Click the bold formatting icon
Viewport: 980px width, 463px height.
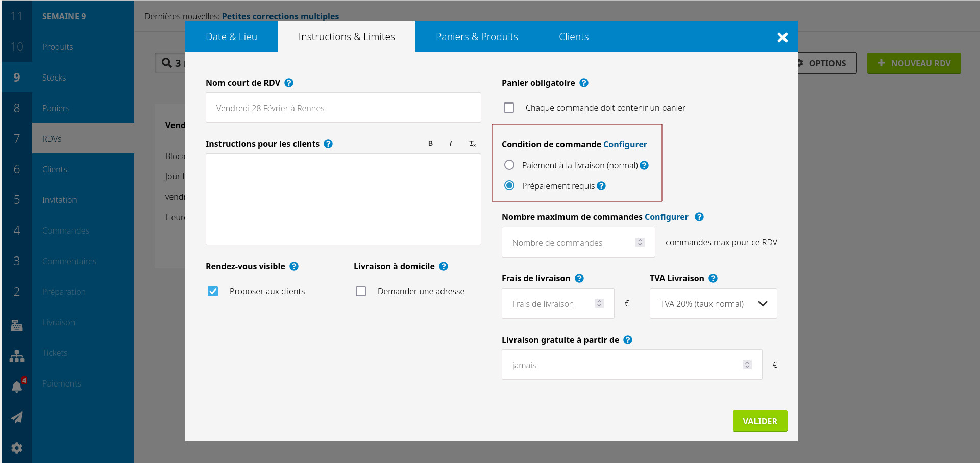[x=430, y=144]
